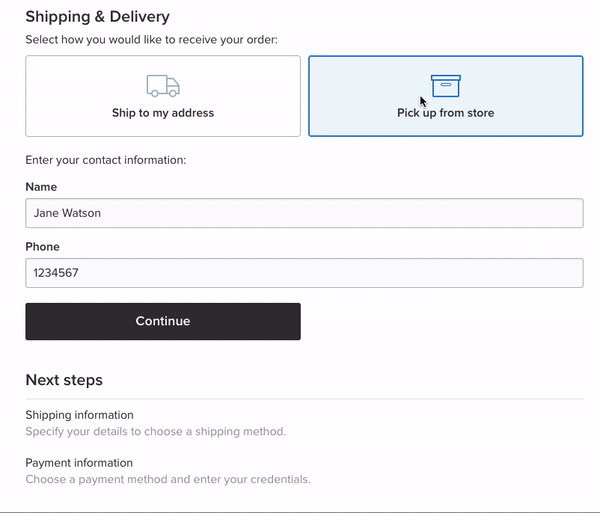Click the Enter your contact information text

click(x=106, y=160)
